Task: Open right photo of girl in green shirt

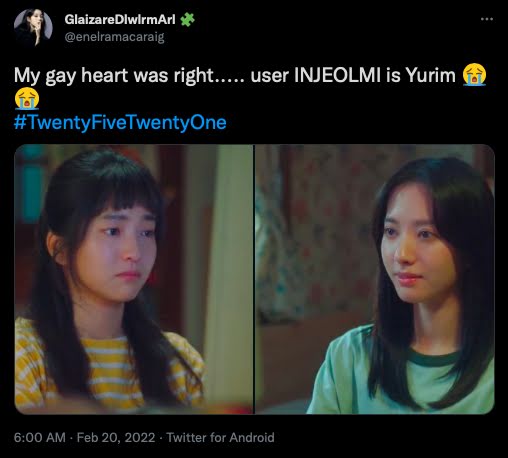Action: (x=375, y=279)
